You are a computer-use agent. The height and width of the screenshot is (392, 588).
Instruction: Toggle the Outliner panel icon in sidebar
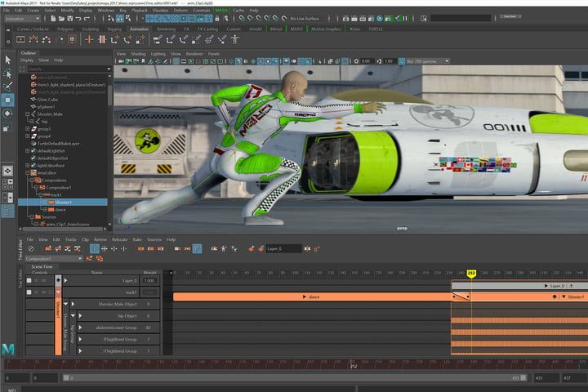(x=7, y=212)
